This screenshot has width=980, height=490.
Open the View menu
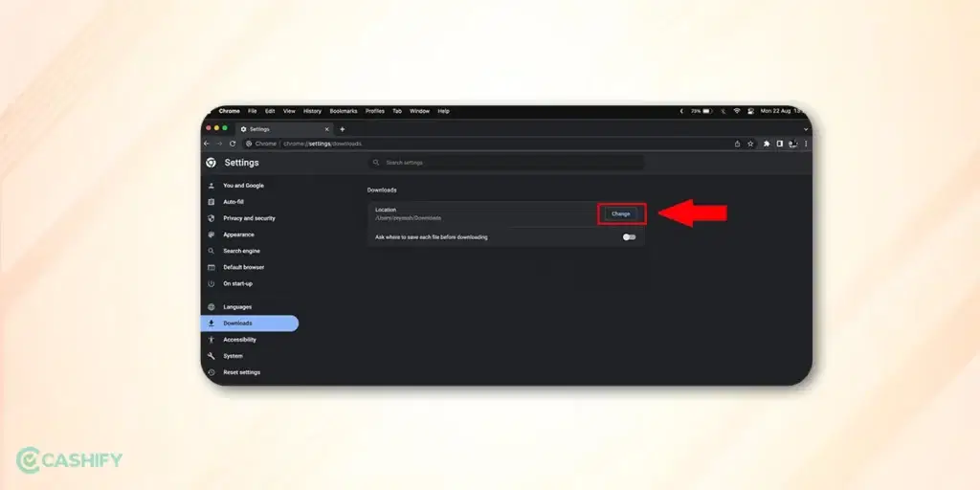pyautogui.click(x=289, y=111)
